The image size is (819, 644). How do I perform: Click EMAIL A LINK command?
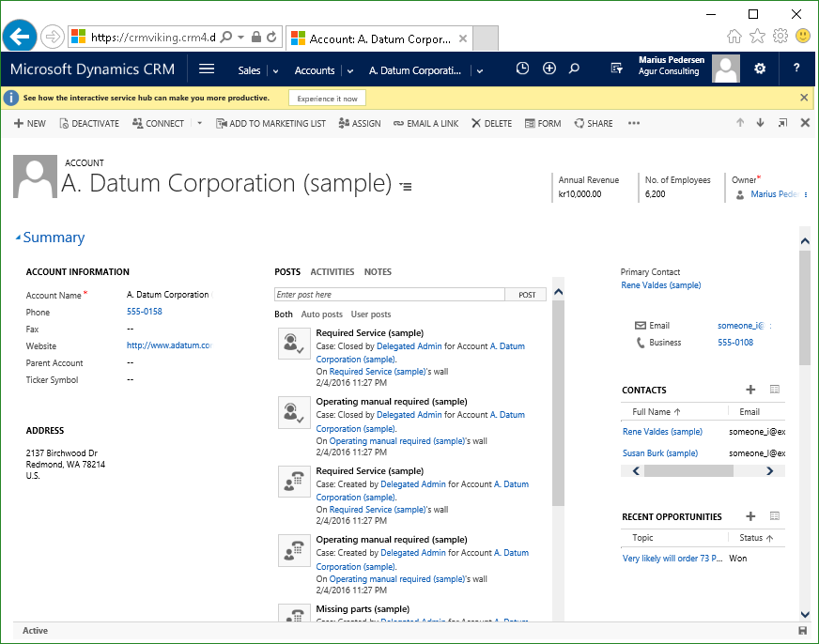click(425, 123)
